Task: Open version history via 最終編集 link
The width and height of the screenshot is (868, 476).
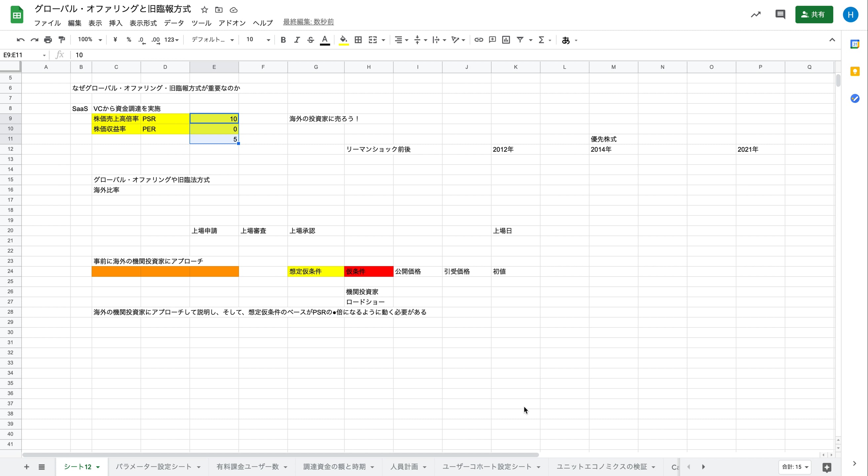Action: tap(308, 21)
